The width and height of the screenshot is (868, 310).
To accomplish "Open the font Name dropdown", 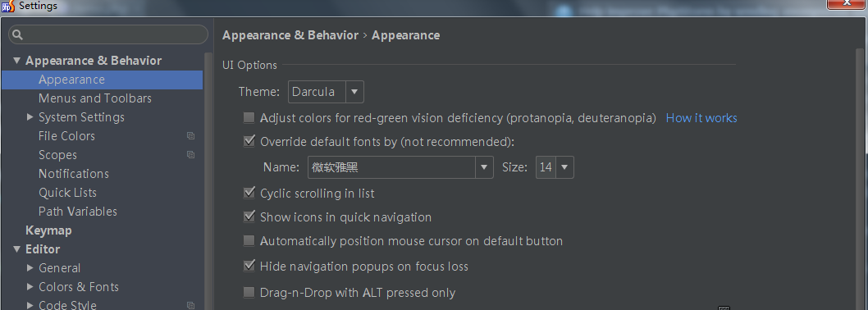I will 400,167.
